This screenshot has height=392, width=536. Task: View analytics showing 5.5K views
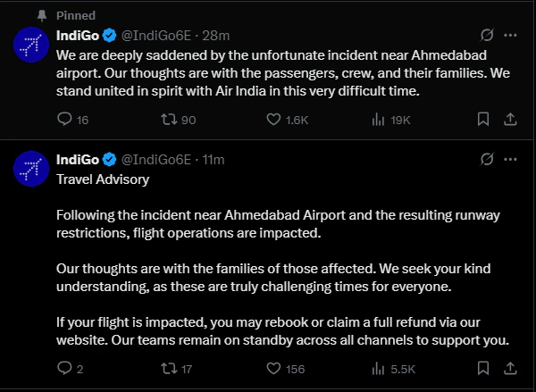coord(393,369)
